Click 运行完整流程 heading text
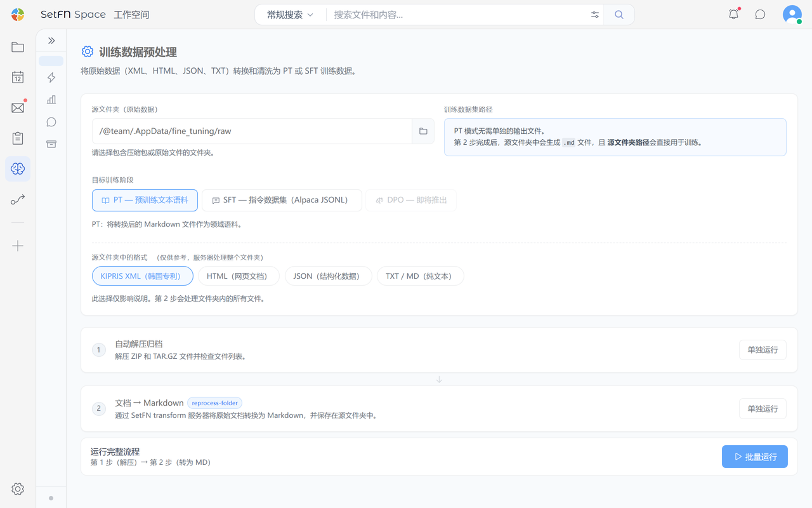The height and width of the screenshot is (508, 812). coord(115,451)
